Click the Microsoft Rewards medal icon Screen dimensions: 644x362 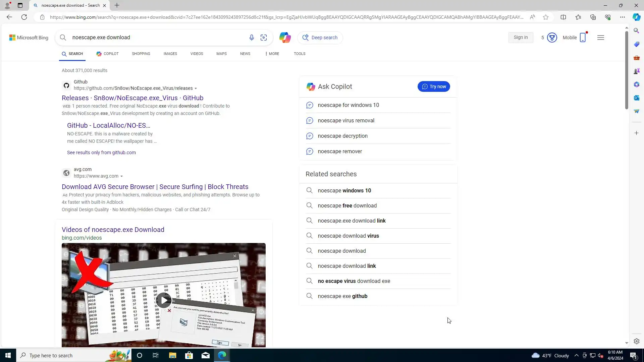click(x=552, y=38)
